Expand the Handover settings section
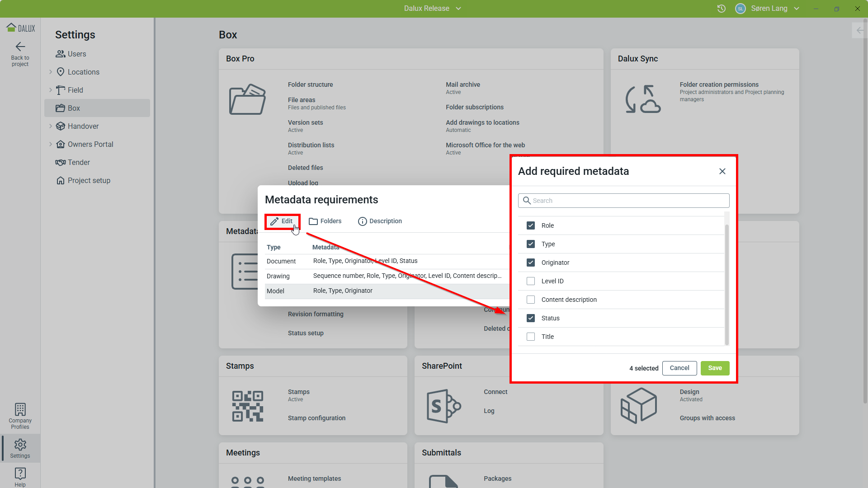The height and width of the screenshot is (488, 868). tap(51, 126)
